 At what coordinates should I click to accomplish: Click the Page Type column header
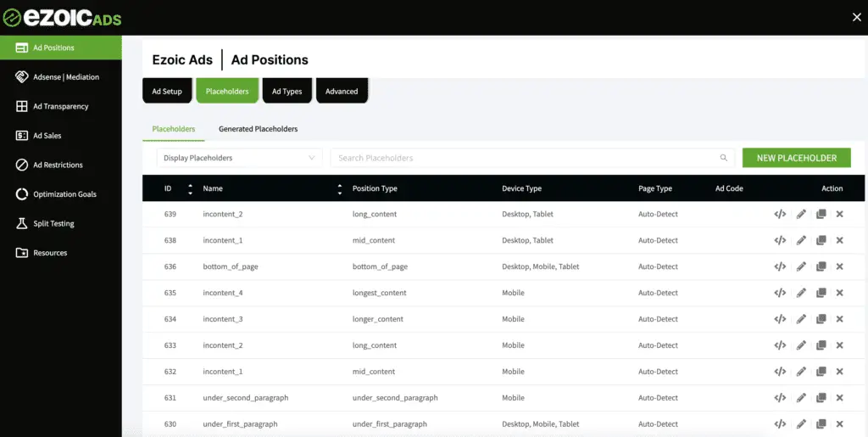tap(655, 189)
